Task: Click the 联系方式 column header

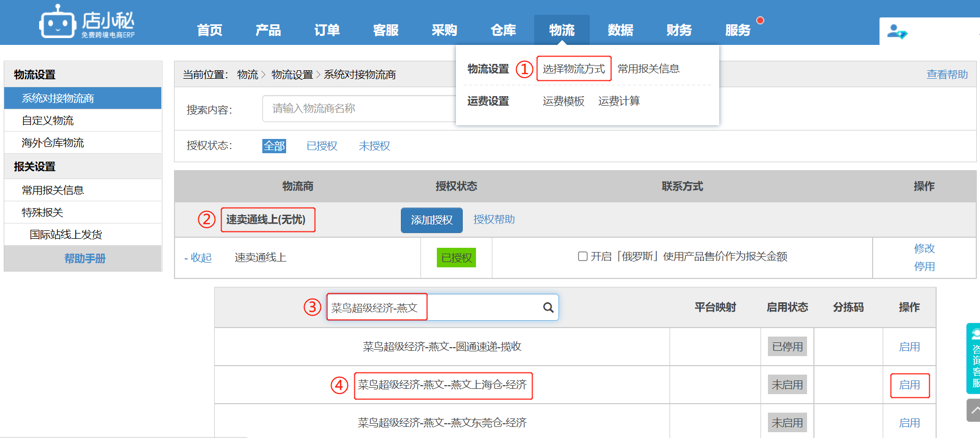Action: pos(682,186)
